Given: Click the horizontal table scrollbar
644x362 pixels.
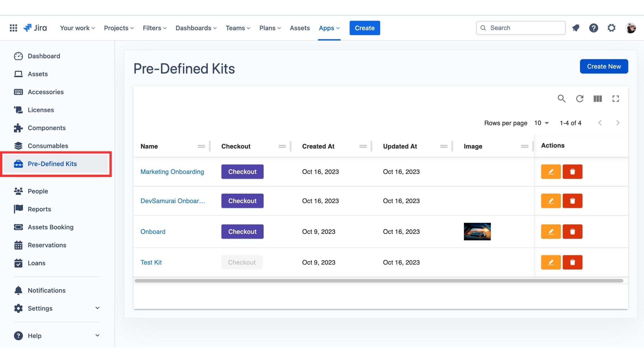Looking at the screenshot, I should tap(378, 281).
